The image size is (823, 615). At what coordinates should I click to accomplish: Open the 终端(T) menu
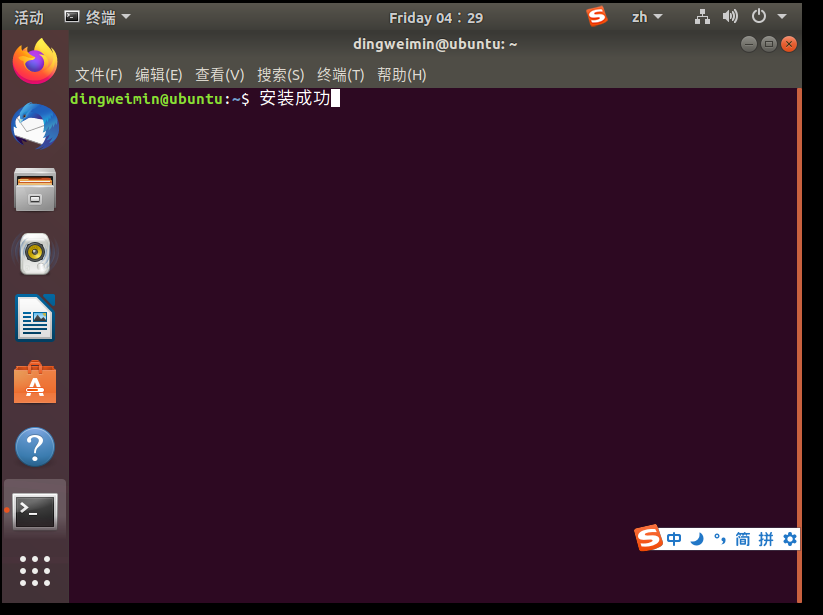[x=341, y=75]
